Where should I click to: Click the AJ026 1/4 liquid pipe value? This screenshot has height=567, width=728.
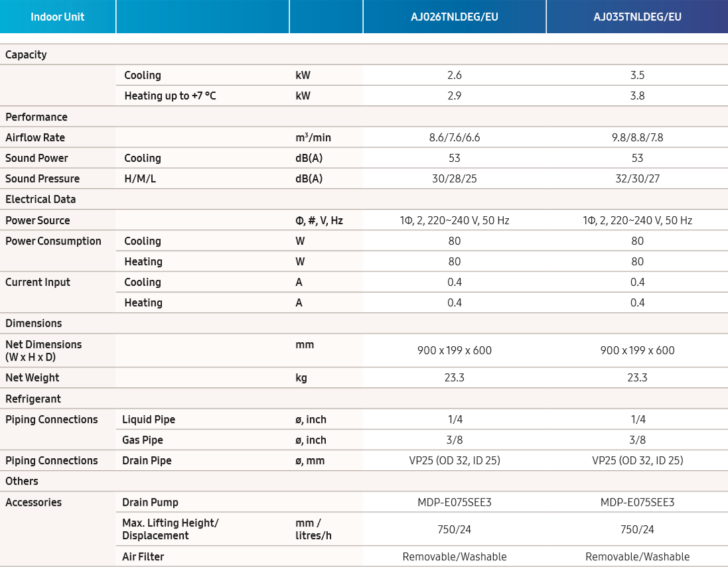tap(455, 420)
